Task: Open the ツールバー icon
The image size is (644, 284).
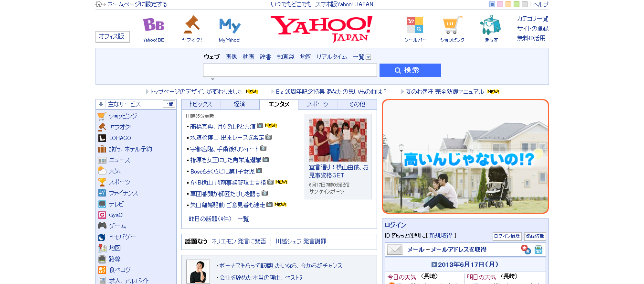Action: pos(415,25)
